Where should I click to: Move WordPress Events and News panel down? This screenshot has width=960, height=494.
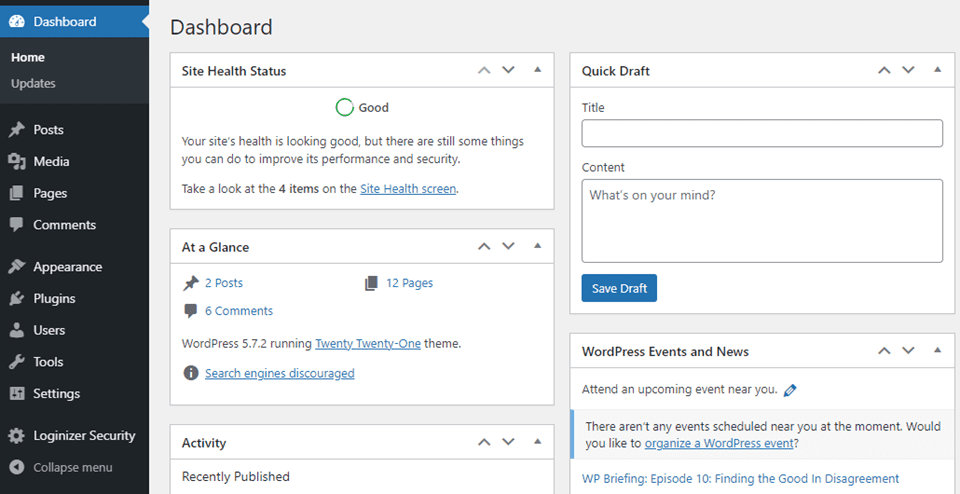(x=908, y=351)
